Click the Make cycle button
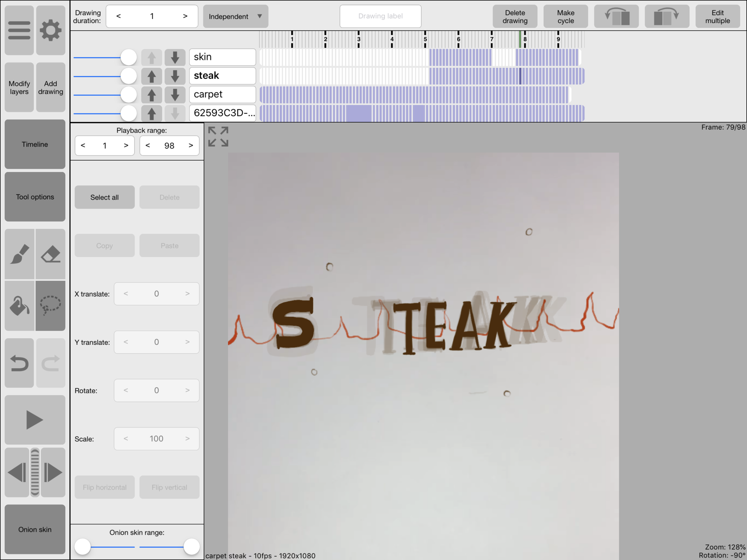The image size is (747, 560). (x=565, y=16)
